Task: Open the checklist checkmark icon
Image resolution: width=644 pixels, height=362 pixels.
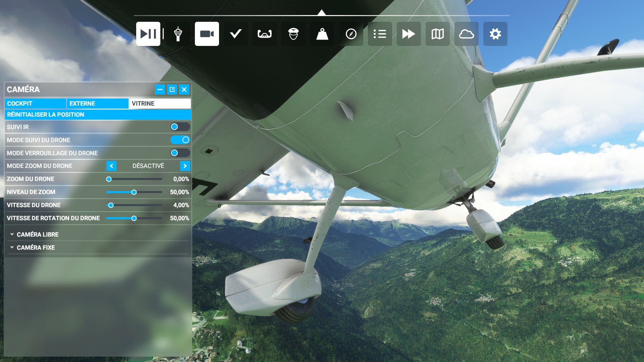Action: click(235, 34)
